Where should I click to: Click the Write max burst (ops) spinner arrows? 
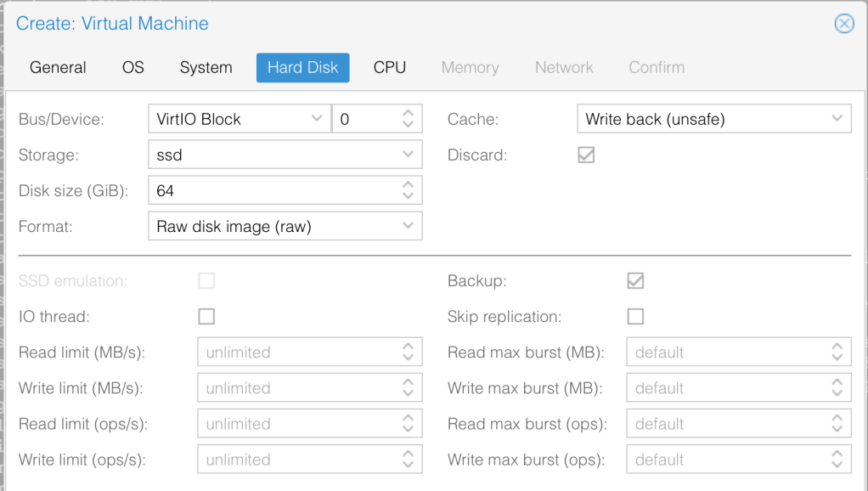coord(837,460)
